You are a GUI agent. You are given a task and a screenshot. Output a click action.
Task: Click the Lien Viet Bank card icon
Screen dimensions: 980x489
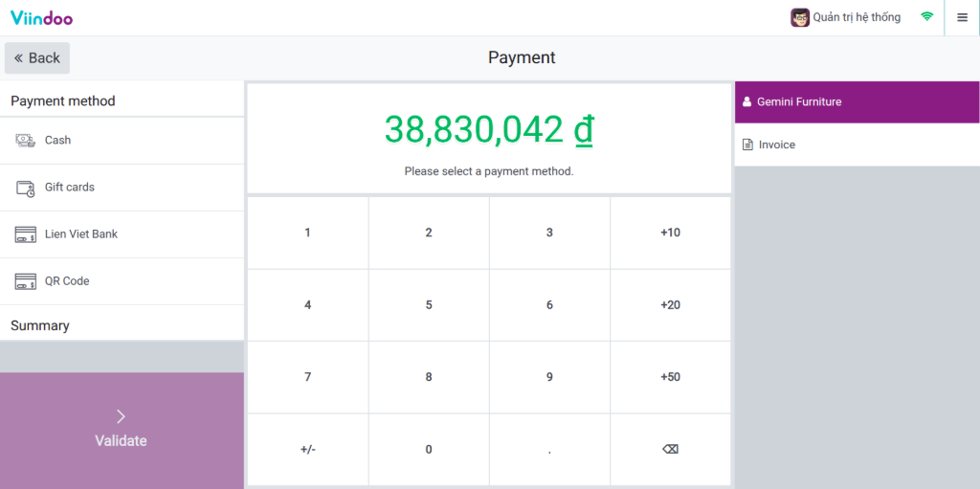pyautogui.click(x=26, y=235)
